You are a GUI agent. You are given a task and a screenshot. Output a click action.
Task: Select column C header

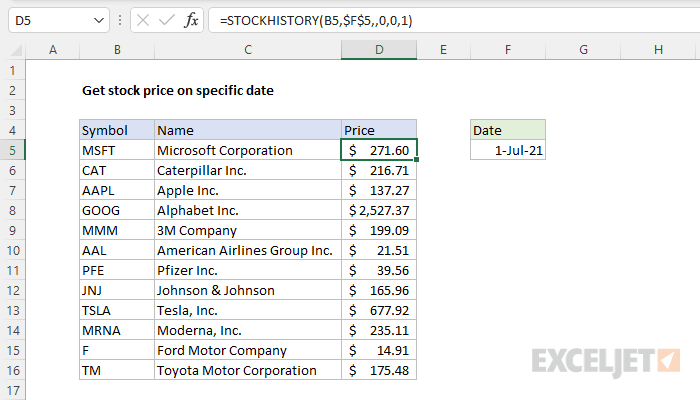(248, 50)
